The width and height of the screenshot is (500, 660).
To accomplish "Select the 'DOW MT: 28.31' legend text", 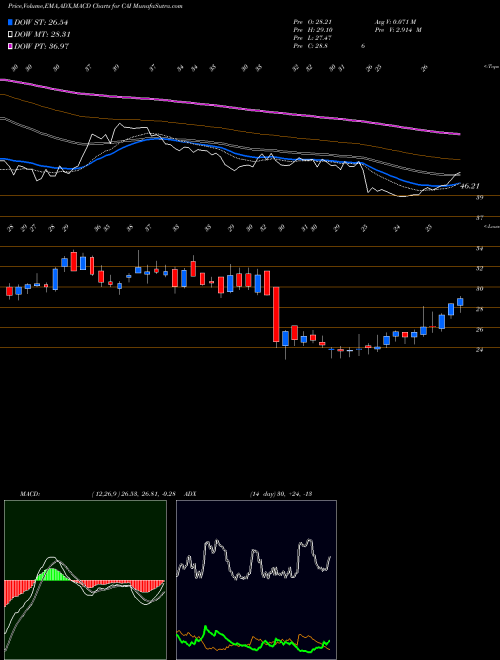I will [x=42, y=35].
